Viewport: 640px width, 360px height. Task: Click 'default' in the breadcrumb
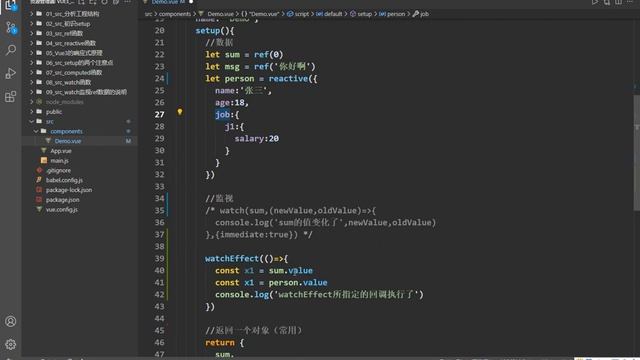[333, 14]
